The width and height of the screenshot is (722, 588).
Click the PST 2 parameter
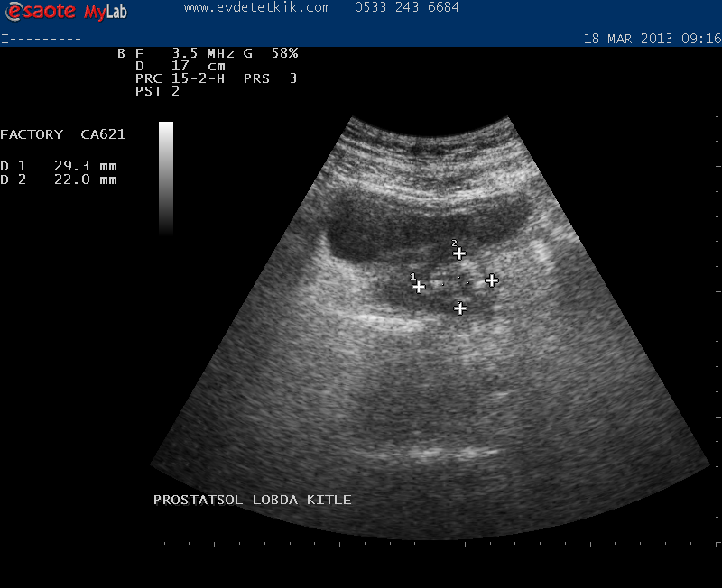coord(158,91)
